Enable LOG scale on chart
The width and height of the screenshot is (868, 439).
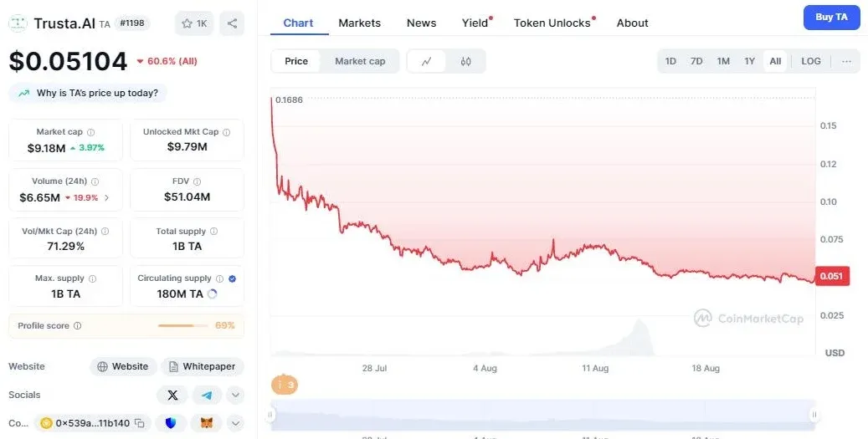pyautogui.click(x=810, y=61)
